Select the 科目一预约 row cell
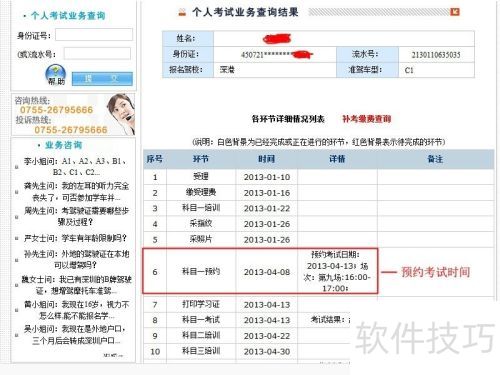Screen dimensions: 500x375 point(201,272)
